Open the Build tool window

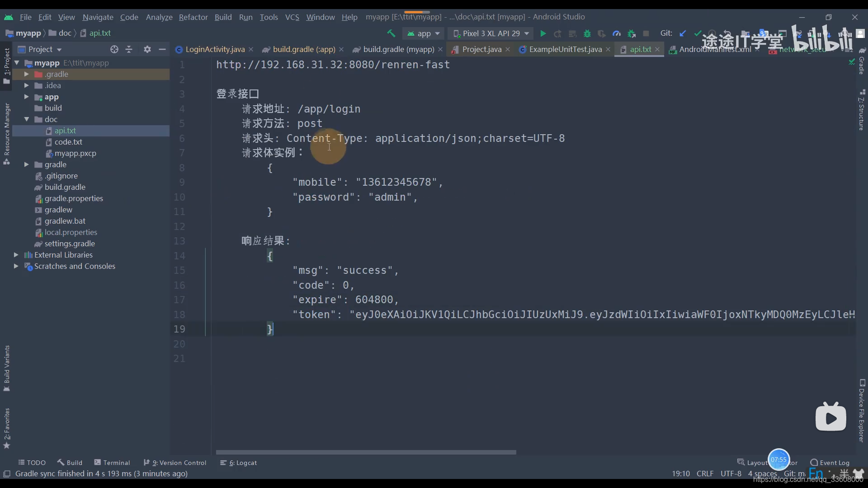[70, 463]
